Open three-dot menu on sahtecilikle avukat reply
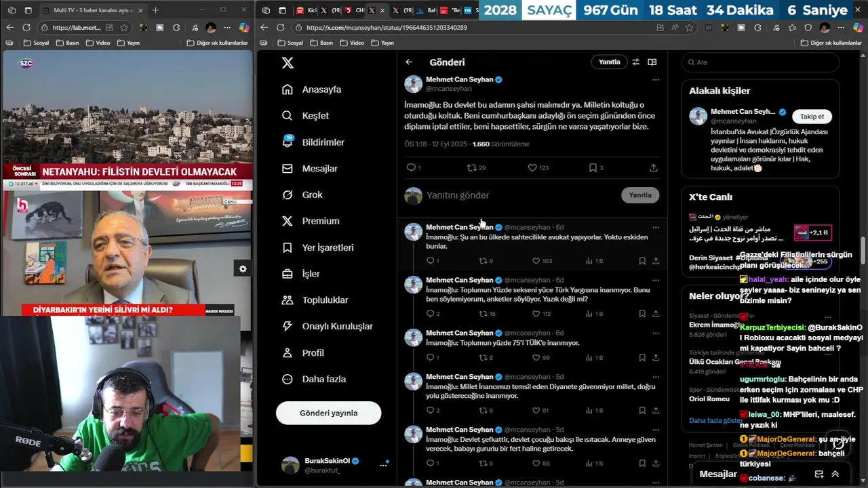The height and width of the screenshot is (488, 868). [655, 227]
